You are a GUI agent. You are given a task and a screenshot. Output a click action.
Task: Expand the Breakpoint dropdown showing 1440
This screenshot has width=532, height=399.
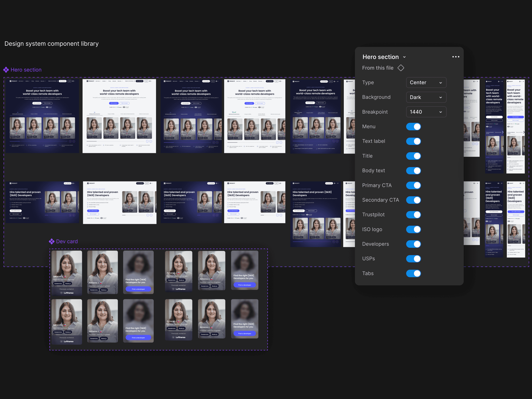(426, 112)
